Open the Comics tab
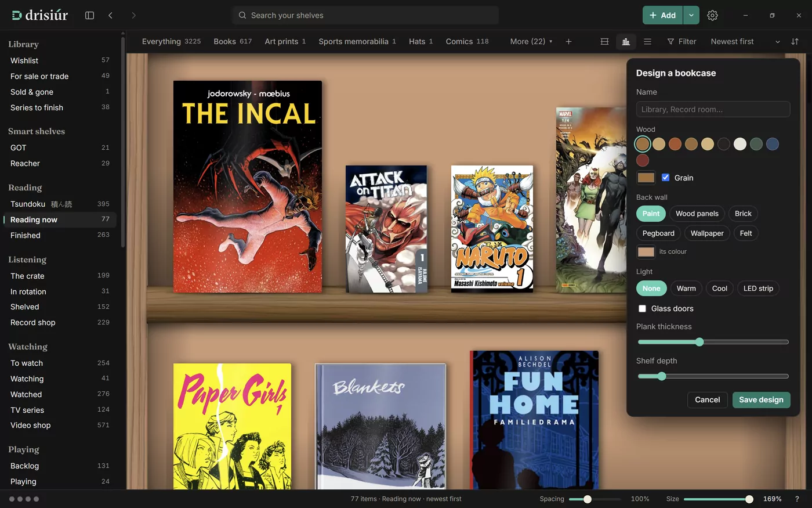This screenshot has width=812, height=508. click(x=467, y=42)
